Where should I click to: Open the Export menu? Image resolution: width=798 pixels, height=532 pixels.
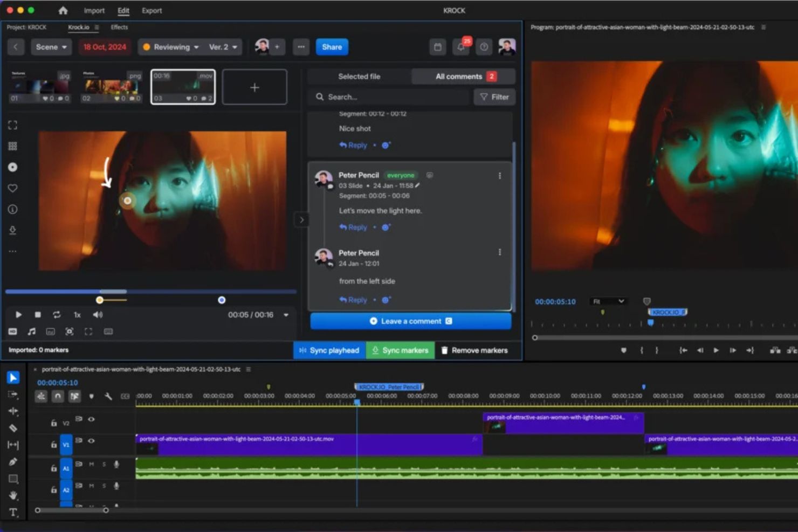tap(152, 10)
